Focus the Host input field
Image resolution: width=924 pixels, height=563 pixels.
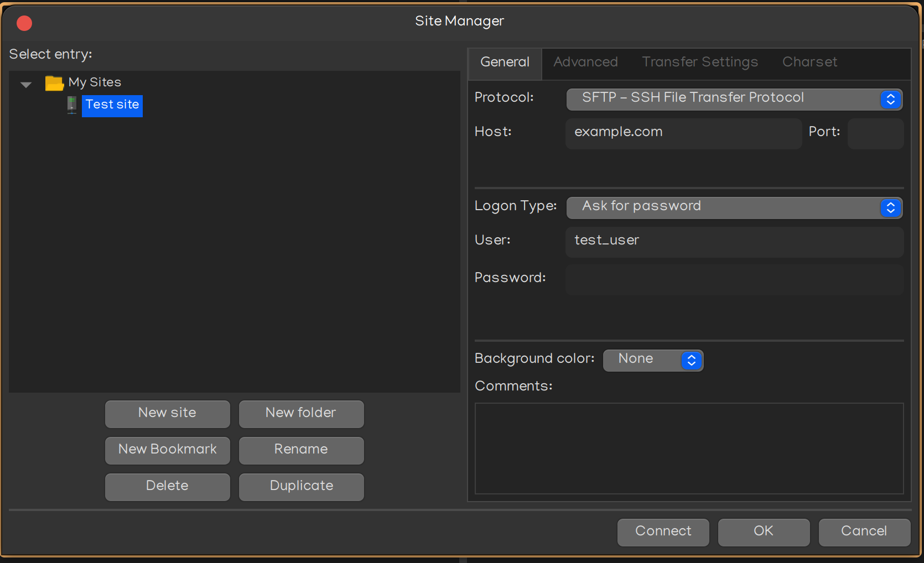(683, 133)
